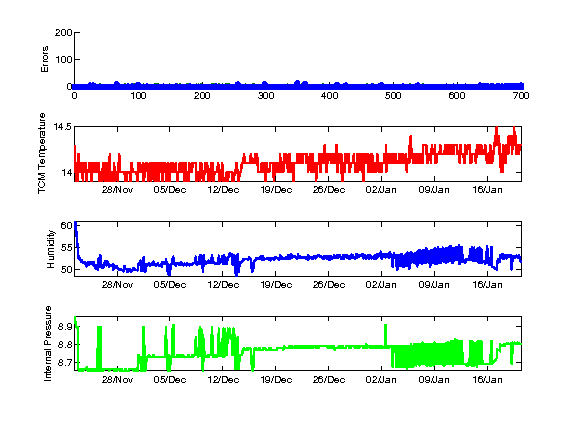The height and width of the screenshot is (432, 576).
Task: Select the 300 tick on Errors plot
Action: [266, 96]
